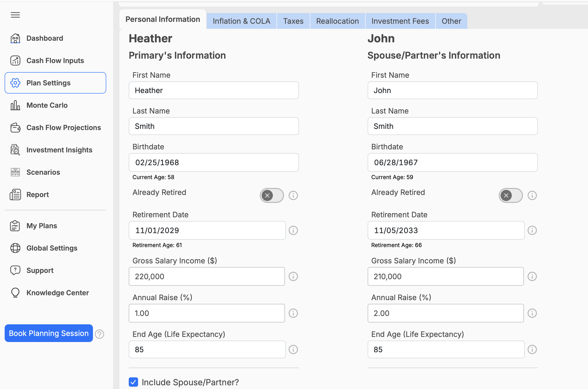This screenshot has width=588, height=389.
Task: Click the Scenarios grid icon
Action: (x=15, y=172)
